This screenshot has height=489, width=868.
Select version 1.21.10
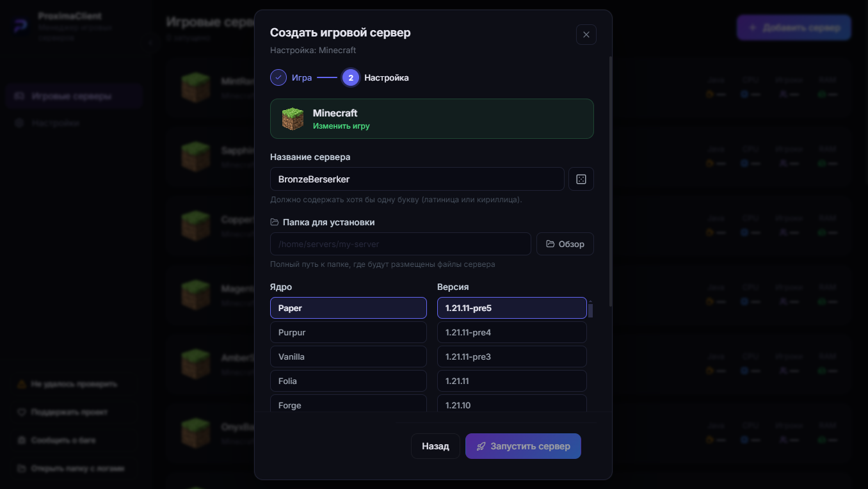coord(512,404)
